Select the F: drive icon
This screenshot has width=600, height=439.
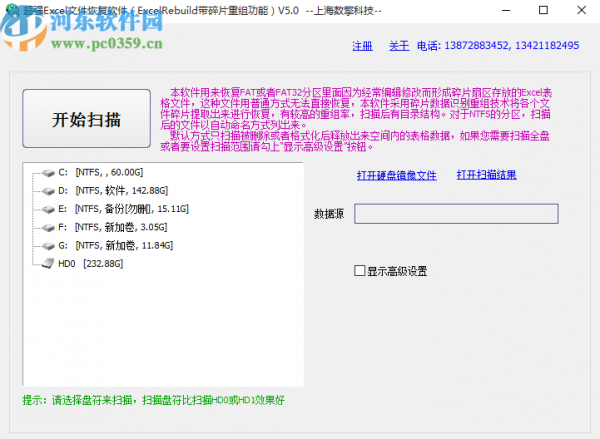[x=49, y=228]
